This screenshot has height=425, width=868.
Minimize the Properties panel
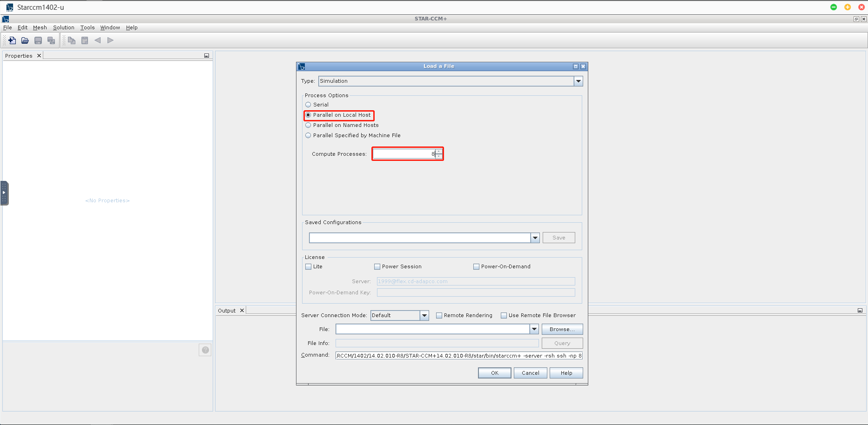[x=207, y=56]
